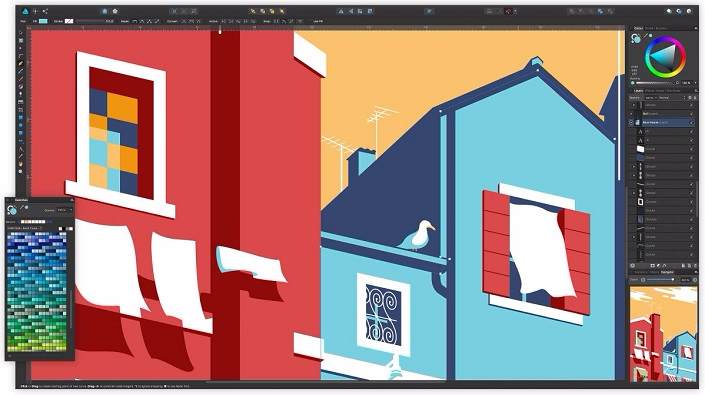
Task: Open the Layers tab
Action: pyautogui.click(x=638, y=91)
